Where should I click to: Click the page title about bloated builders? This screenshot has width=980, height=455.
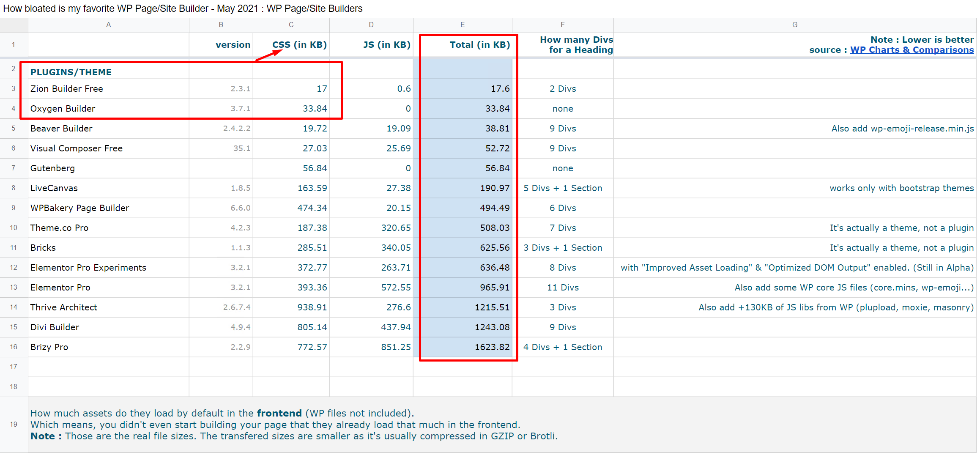click(183, 8)
